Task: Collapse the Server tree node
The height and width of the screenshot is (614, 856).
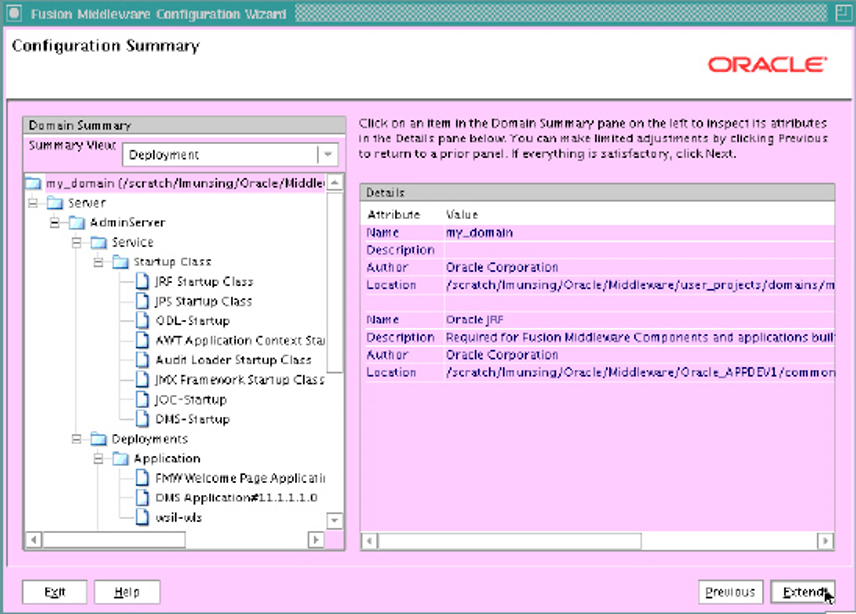Action: tap(33, 203)
